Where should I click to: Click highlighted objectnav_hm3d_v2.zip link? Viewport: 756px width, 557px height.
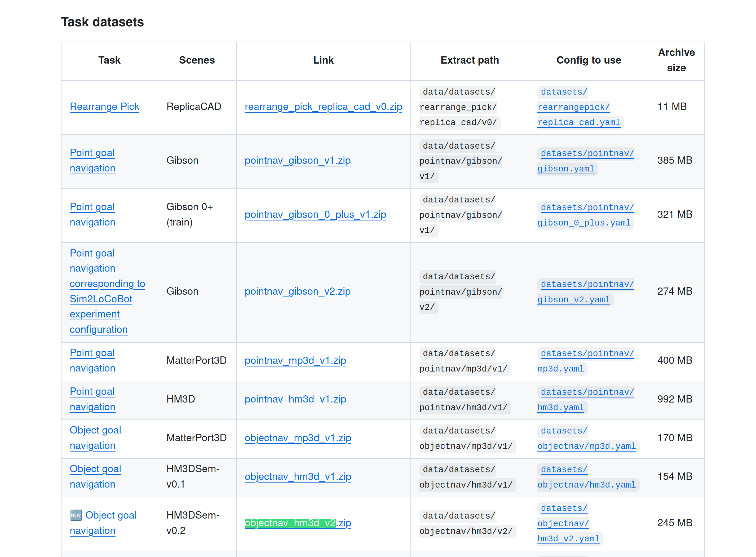click(x=298, y=523)
